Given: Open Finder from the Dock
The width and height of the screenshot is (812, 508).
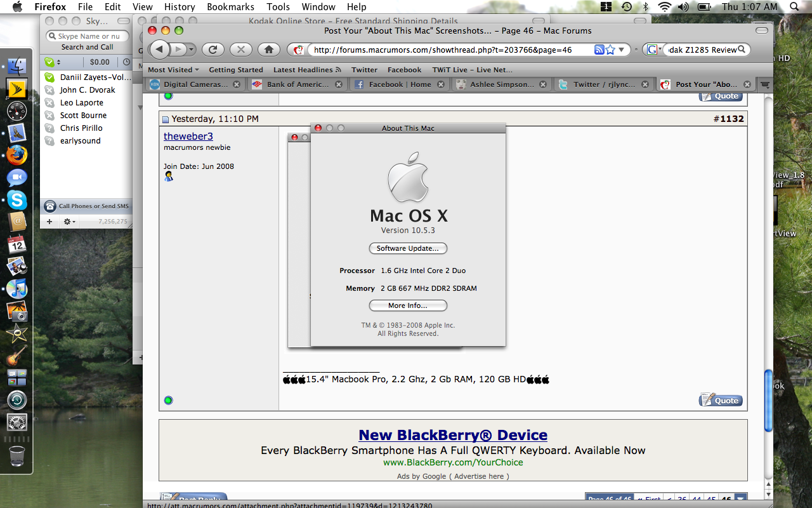Looking at the screenshot, I should (17, 66).
